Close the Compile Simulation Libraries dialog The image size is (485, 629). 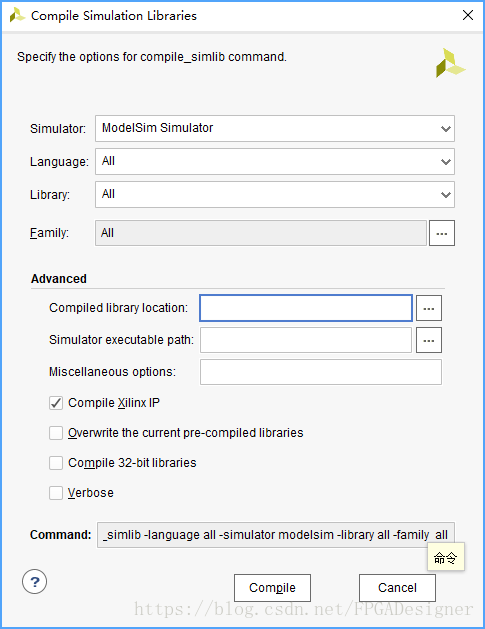click(x=468, y=15)
